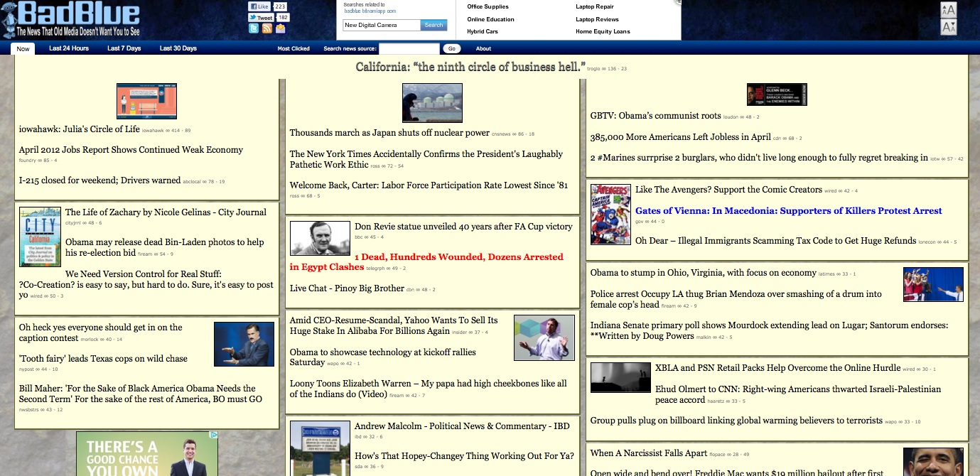Open How's That Hopey-Changey Thing story
Screen dimensions: 980x476
point(464,456)
